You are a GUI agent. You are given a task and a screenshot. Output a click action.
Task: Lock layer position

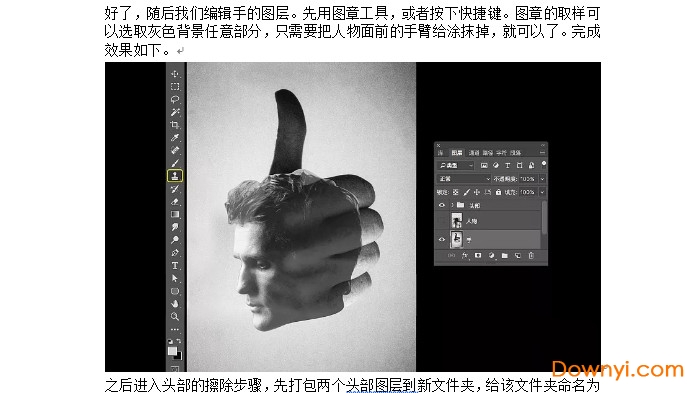click(477, 192)
